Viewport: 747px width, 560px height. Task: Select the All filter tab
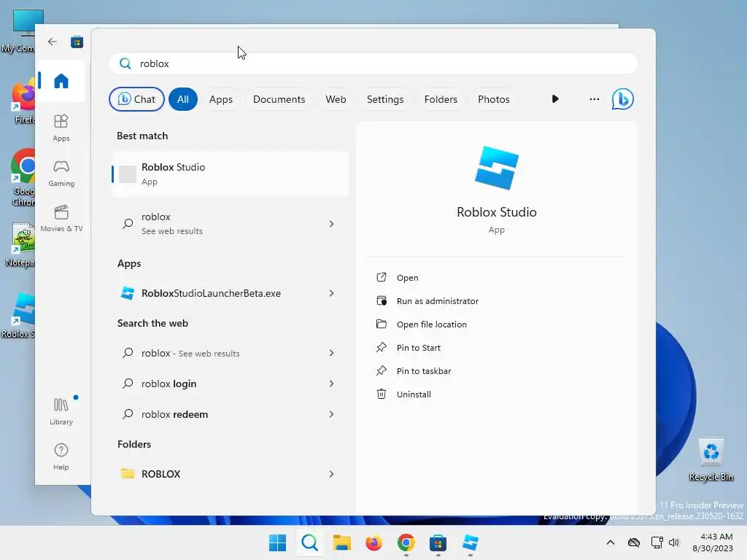tap(183, 99)
